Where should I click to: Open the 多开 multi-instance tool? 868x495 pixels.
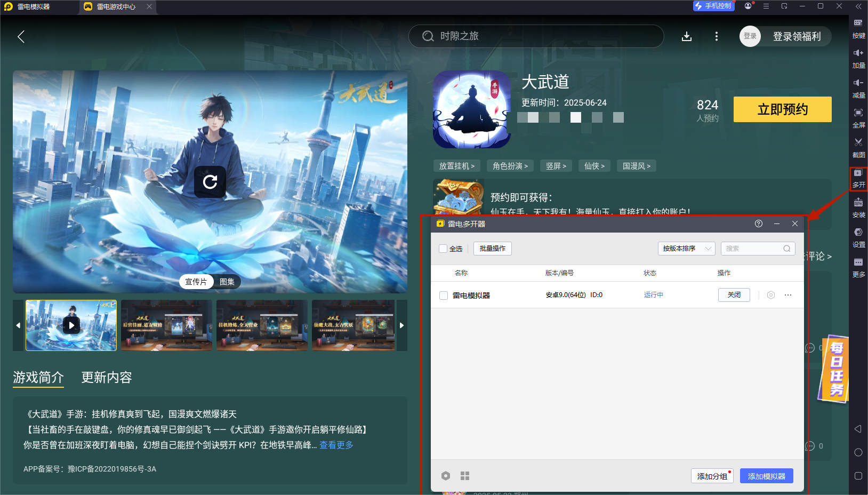(x=858, y=179)
